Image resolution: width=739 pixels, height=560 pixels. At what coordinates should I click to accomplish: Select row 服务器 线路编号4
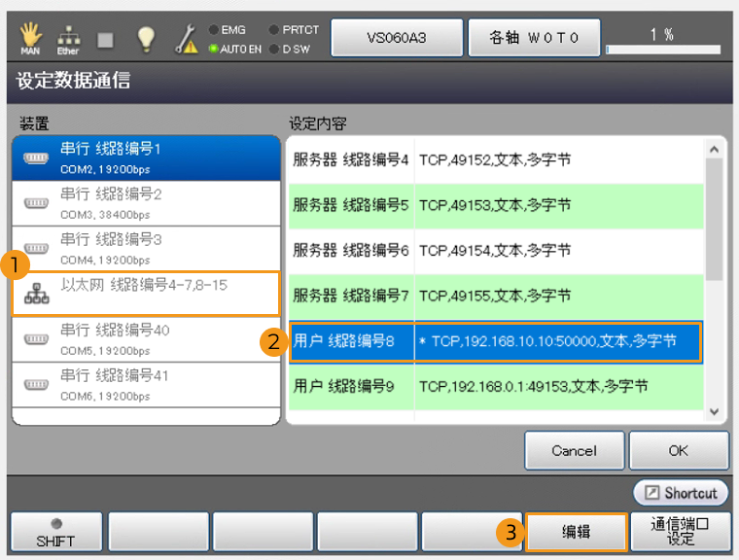pos(496,160)
